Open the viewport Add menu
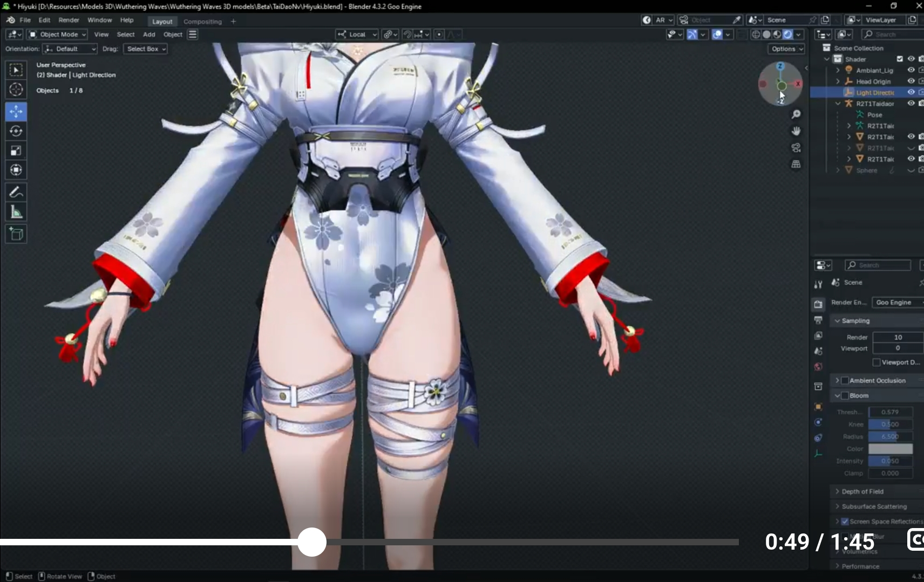Screen dimensions: 924x582 pyautogui.click(x=149, y=35)
